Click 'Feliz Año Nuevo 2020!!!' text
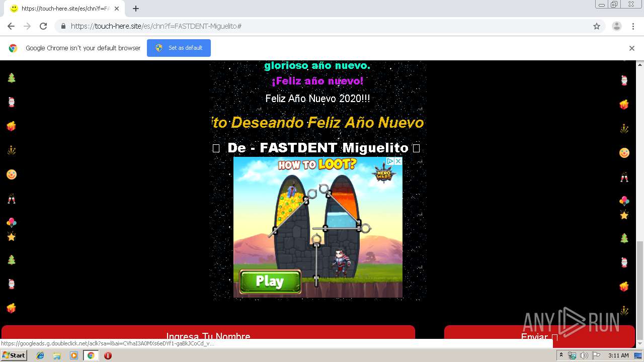Viewport: 644px width, 362px height. [317, 99]
